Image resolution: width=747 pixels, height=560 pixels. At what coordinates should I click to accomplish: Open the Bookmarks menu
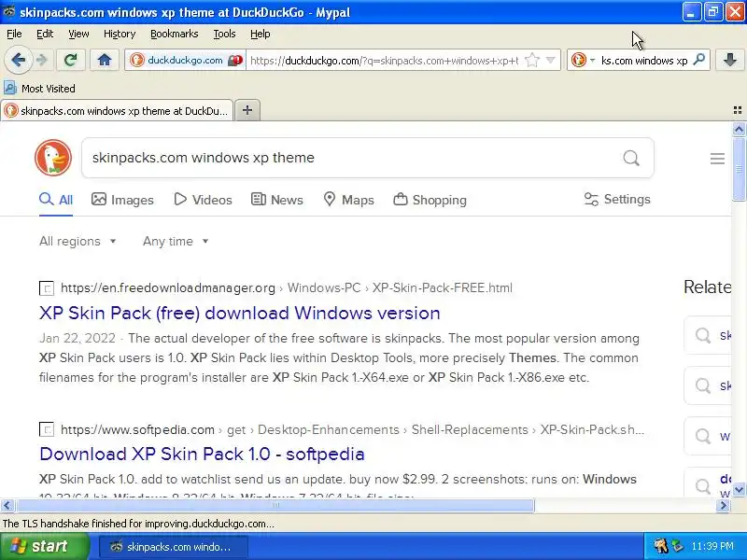click(x=174, y=34)
